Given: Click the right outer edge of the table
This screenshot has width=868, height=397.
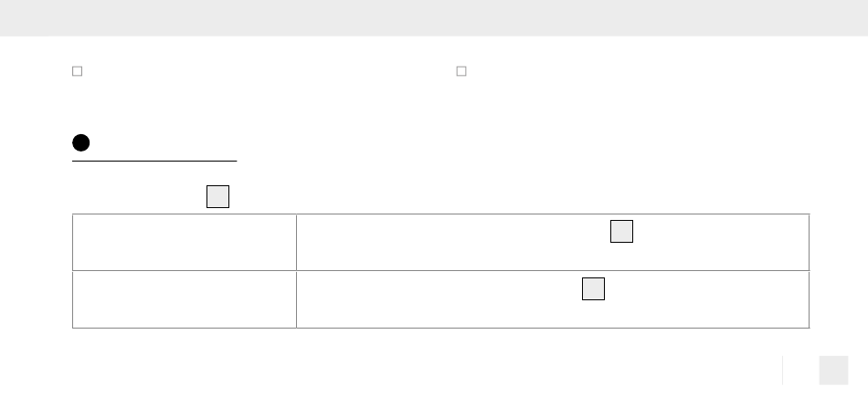Looking at the screenshot, I should (x=810, y=271).
